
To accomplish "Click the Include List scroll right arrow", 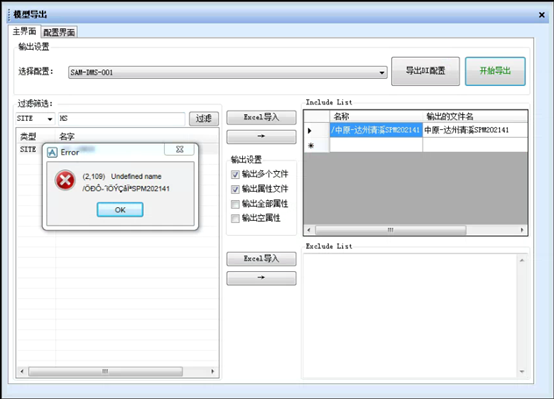I will [522, 230].
